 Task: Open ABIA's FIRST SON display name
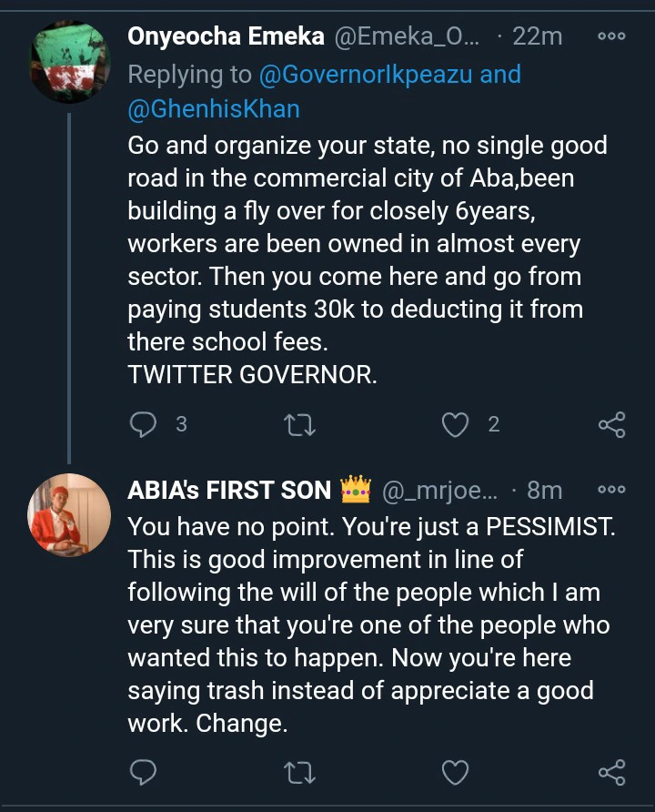point(229,491)
